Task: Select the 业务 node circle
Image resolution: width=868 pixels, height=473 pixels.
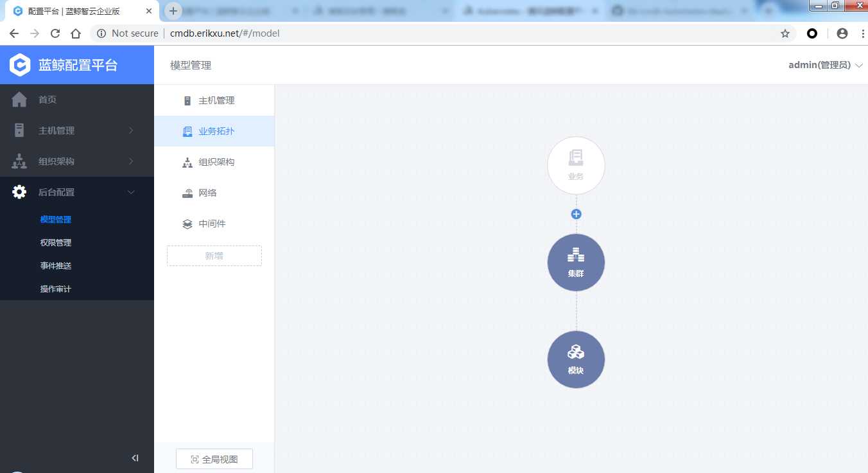Action: coord(576,166)
